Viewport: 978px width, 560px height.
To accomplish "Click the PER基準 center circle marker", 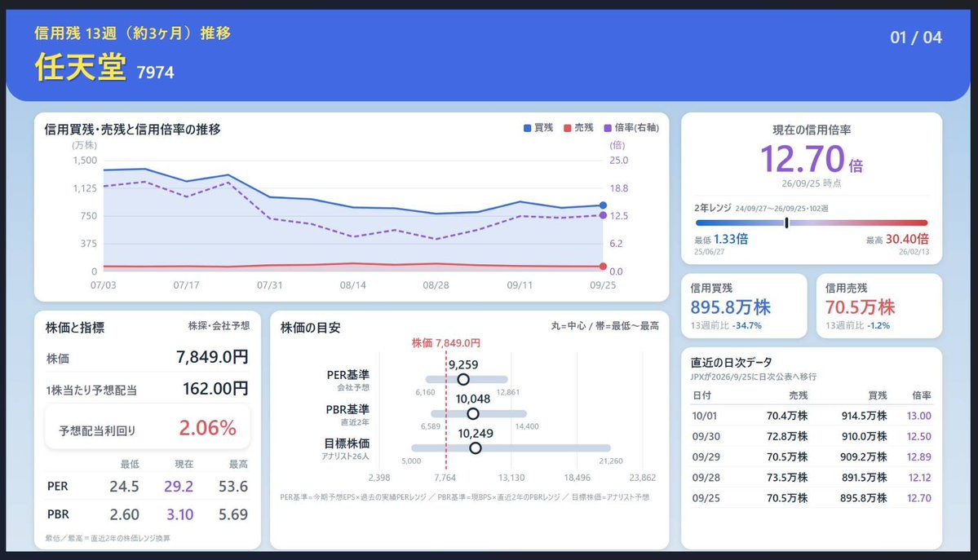I will coord(462,379).
